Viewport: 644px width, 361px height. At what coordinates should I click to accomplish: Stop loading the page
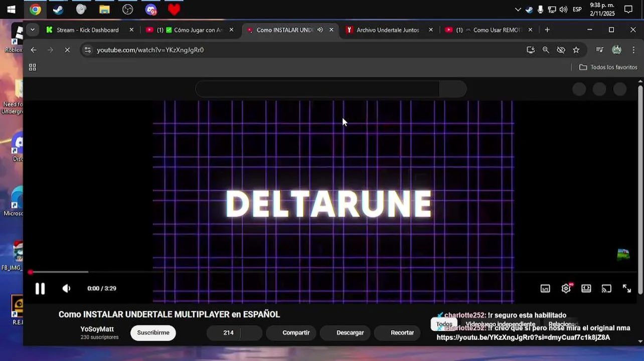67,50
